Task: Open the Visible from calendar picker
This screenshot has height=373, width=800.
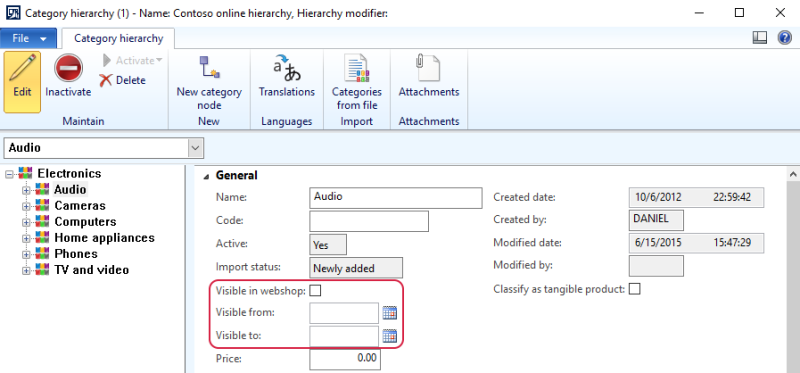Action: tap(389, 313)
